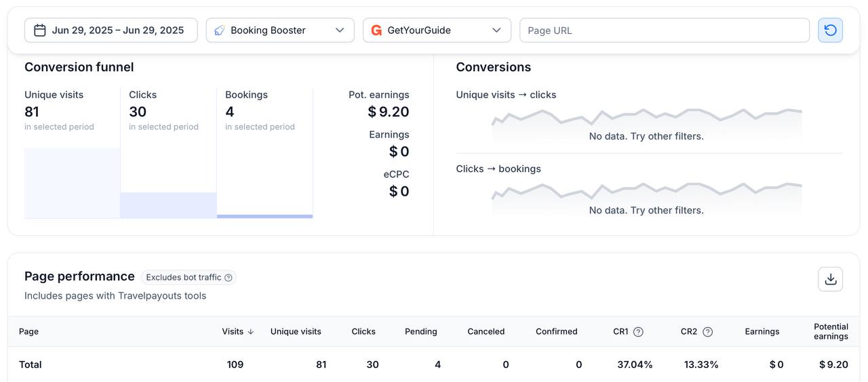Sort table by Clicks column header
868x382 pixels.
pyautogui.click(x=363, y=332)
